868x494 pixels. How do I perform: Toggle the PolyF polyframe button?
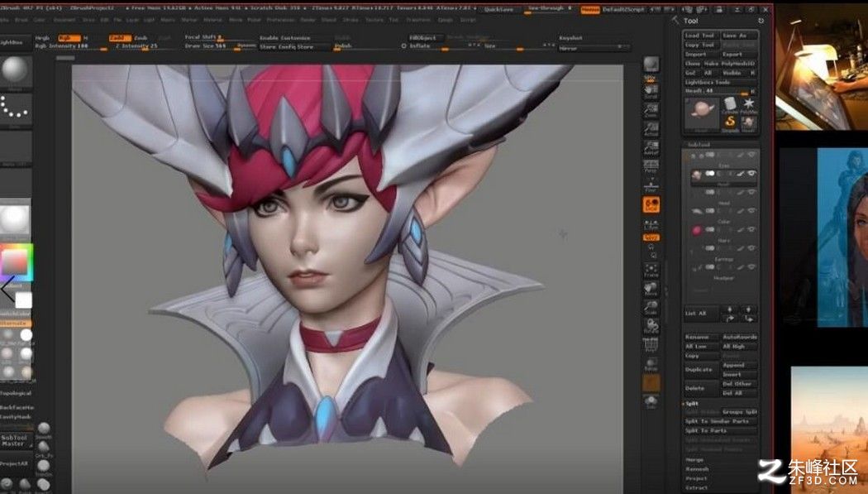tap(651, 346)
